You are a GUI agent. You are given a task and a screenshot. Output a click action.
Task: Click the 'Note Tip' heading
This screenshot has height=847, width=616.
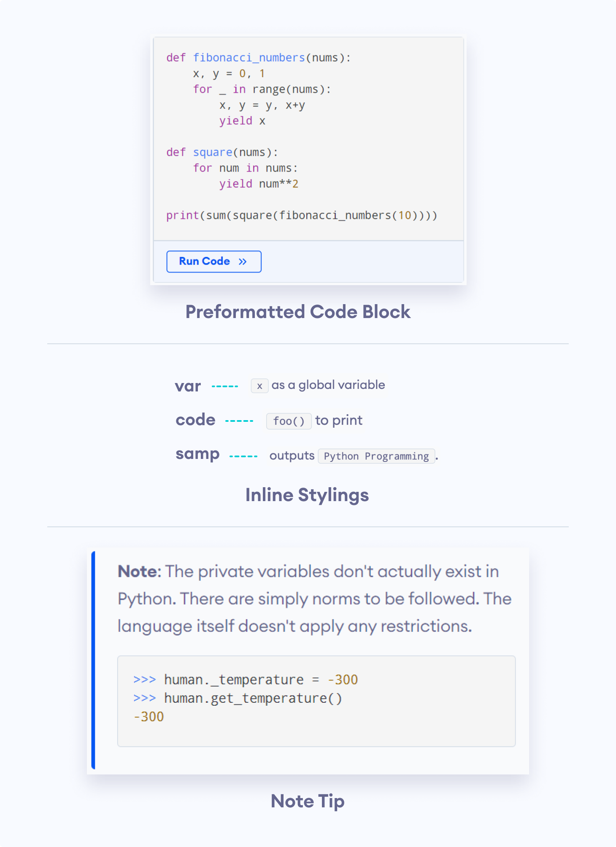(308, 801)
